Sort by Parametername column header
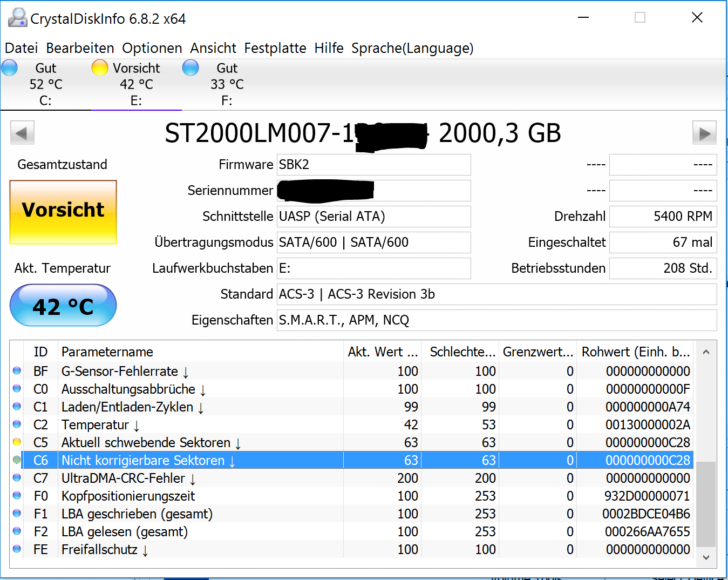Viewport: 728px width, 580px height. [x=200, y=352]
